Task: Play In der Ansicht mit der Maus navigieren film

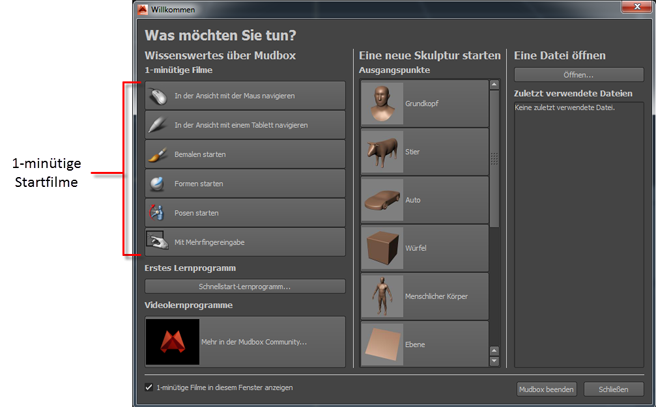Action: coord(245,96)
